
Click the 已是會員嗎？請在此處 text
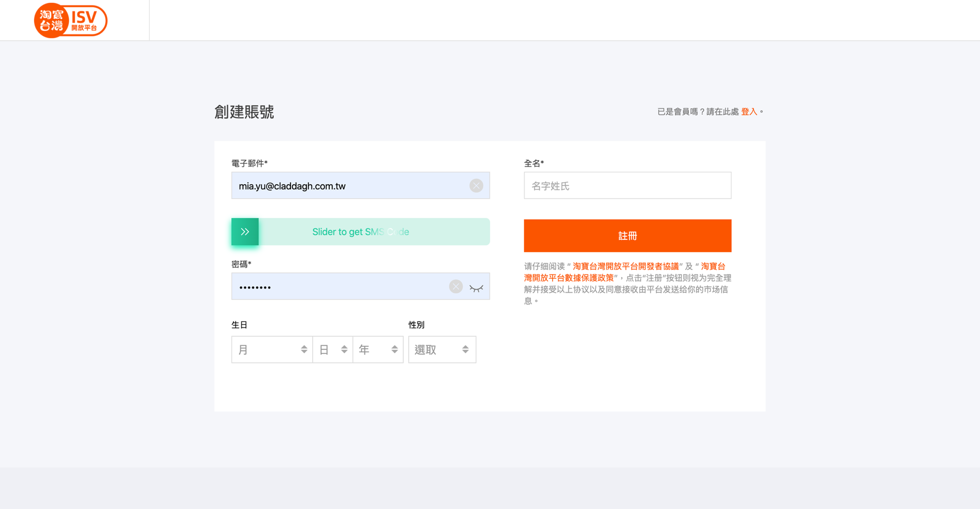(x=698, y=111)
